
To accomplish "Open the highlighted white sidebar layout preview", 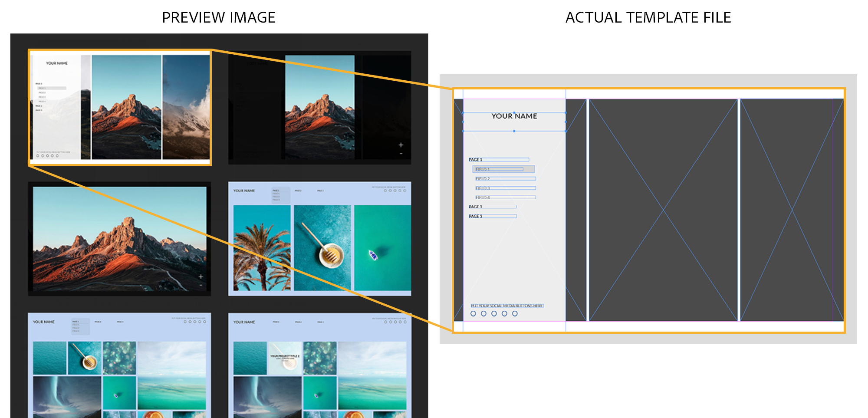I will coord(120,107).
